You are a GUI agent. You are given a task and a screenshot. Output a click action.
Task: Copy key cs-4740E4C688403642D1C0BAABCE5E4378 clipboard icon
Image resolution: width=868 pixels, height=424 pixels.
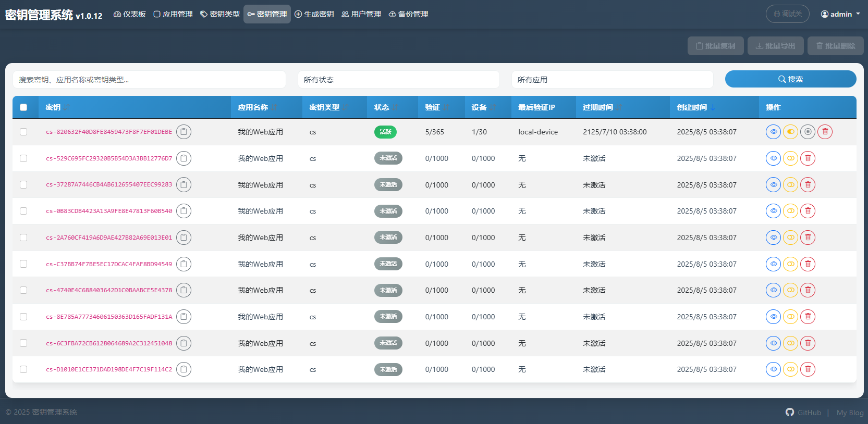click(184, 290)
